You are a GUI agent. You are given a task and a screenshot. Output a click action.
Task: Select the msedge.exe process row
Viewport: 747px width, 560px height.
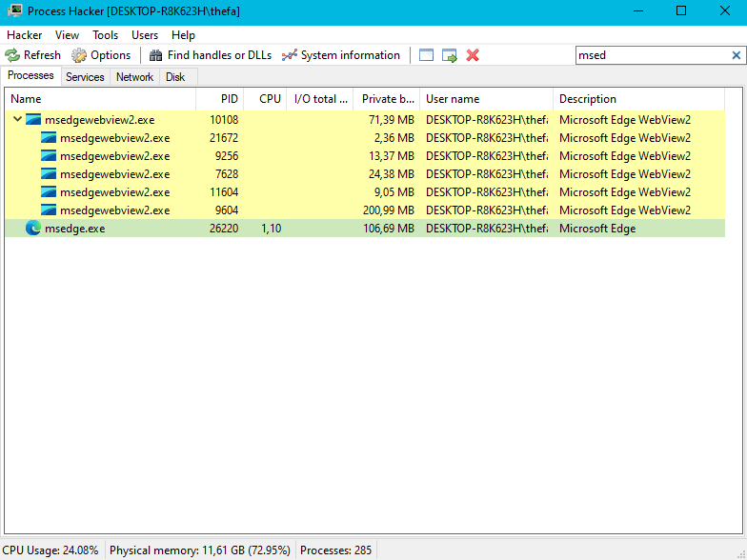(365, 229)
